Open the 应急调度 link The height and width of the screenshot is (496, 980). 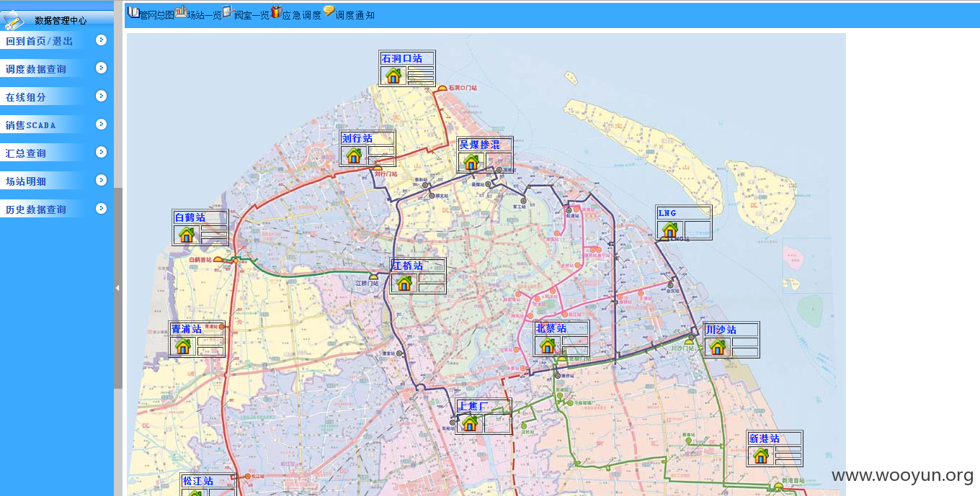click(x=302, y=15)
